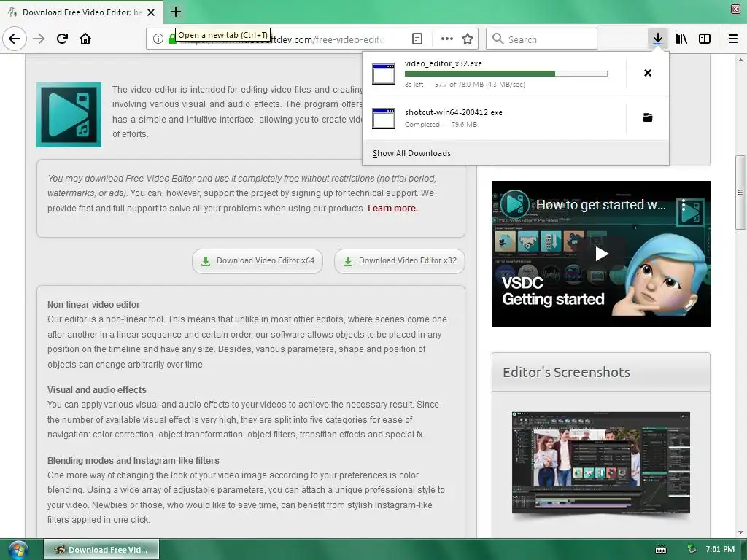747x560 pixels.
Task: Click the magnifier icon in search box
Action: (x=498, y=39)
